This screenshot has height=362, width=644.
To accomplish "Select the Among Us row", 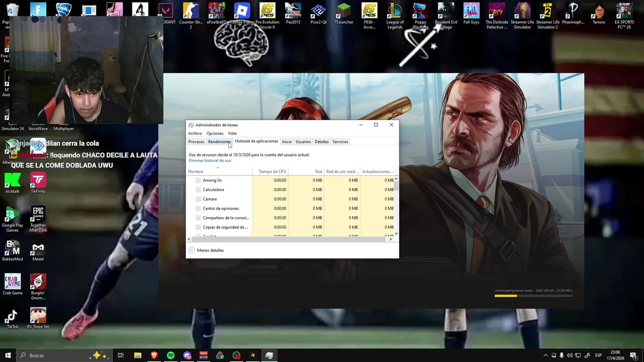I will (291, 180).
